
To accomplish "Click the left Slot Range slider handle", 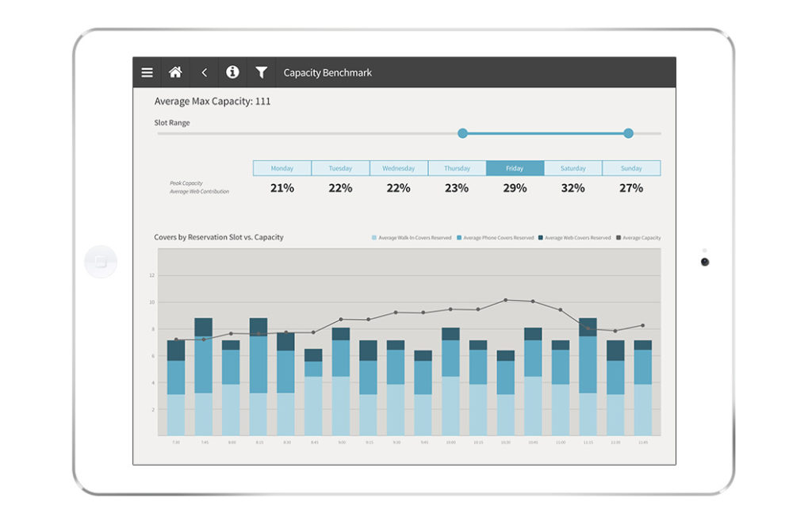I will [463, 133].
